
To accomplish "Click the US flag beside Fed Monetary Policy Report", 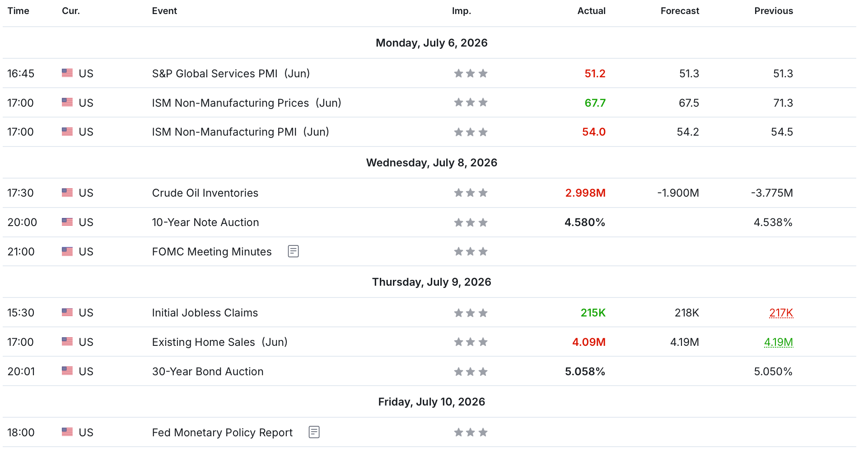I will [67, 432].
